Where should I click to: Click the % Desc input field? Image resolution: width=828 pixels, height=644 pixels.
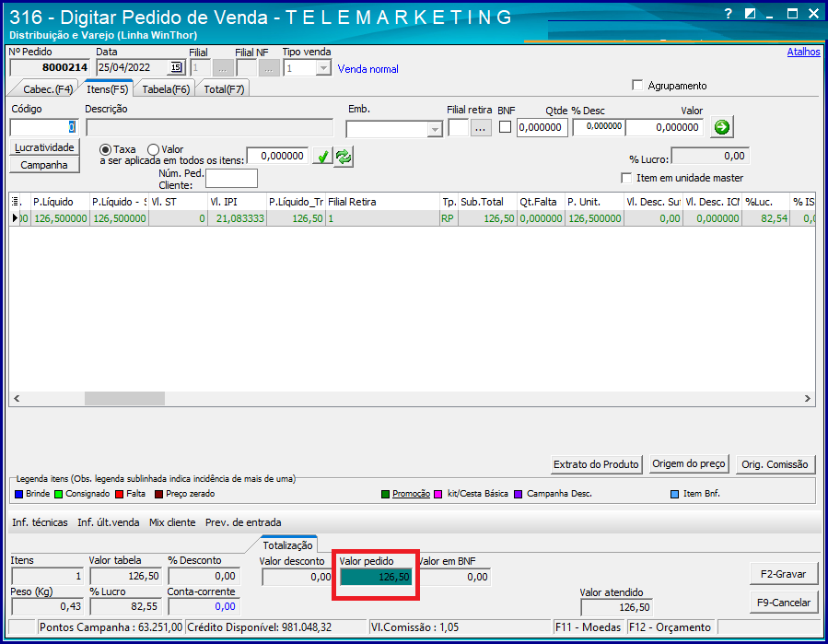(x=599, y=127)
